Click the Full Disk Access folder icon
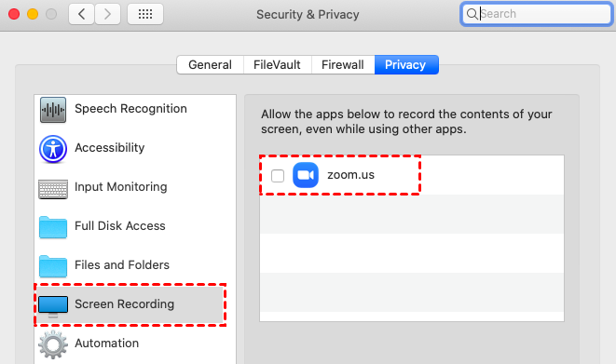This screenshot has height=364, width=616. (x=53, y=227)
